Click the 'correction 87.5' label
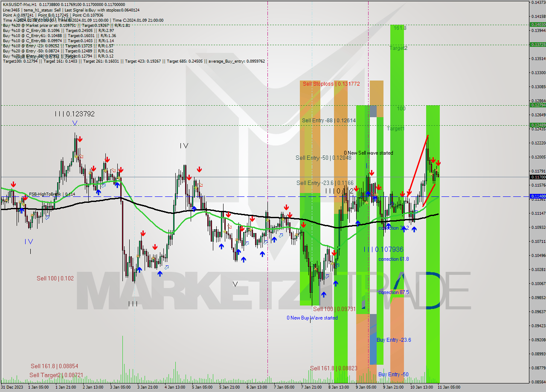The width and height of the screenshot is (546, 392). point(394,292)
